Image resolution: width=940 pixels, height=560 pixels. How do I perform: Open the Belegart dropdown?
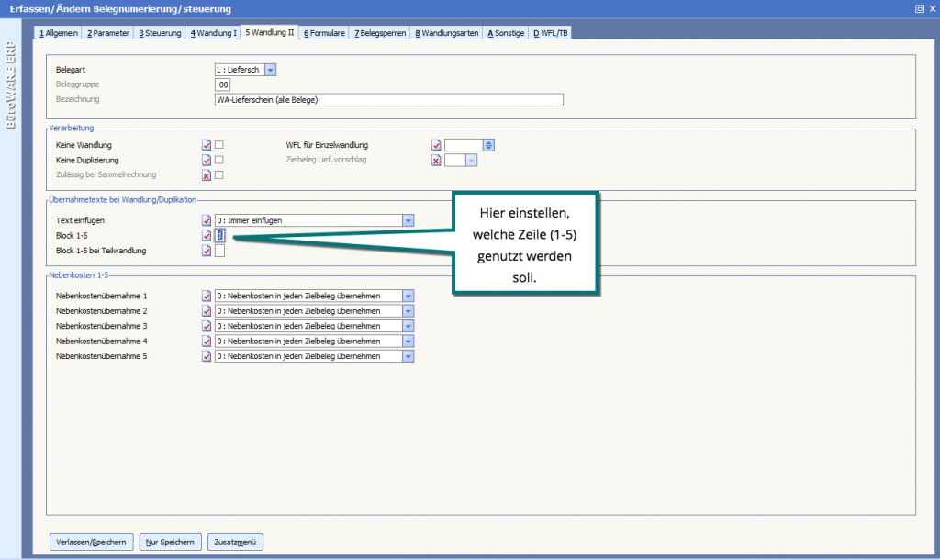(x=270, y=70)
